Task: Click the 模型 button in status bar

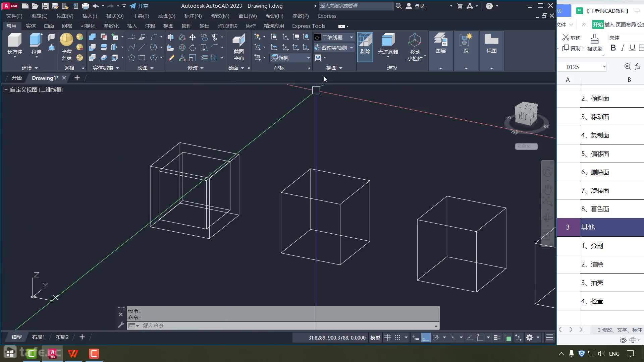Action: point(375,338)
